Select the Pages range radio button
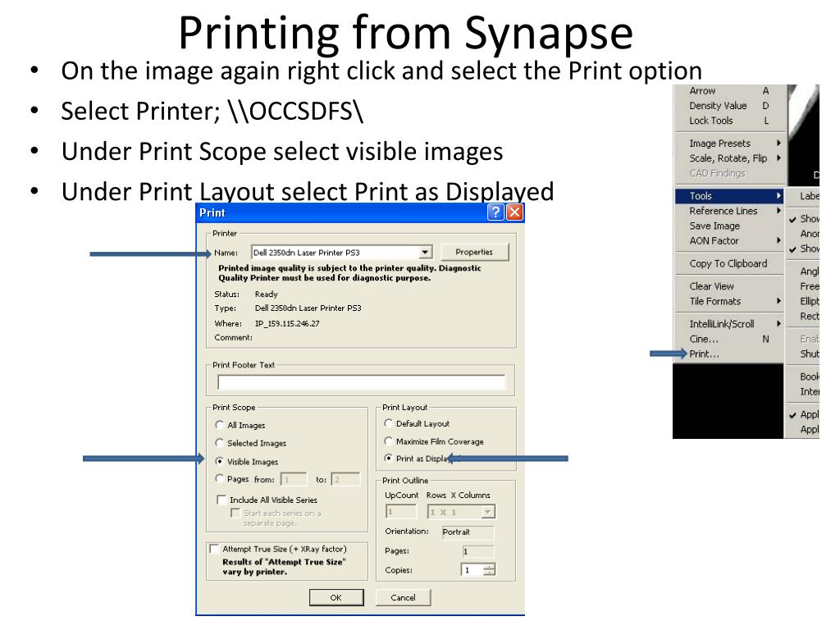The image size is (840, 630). (x=219, y=478)
